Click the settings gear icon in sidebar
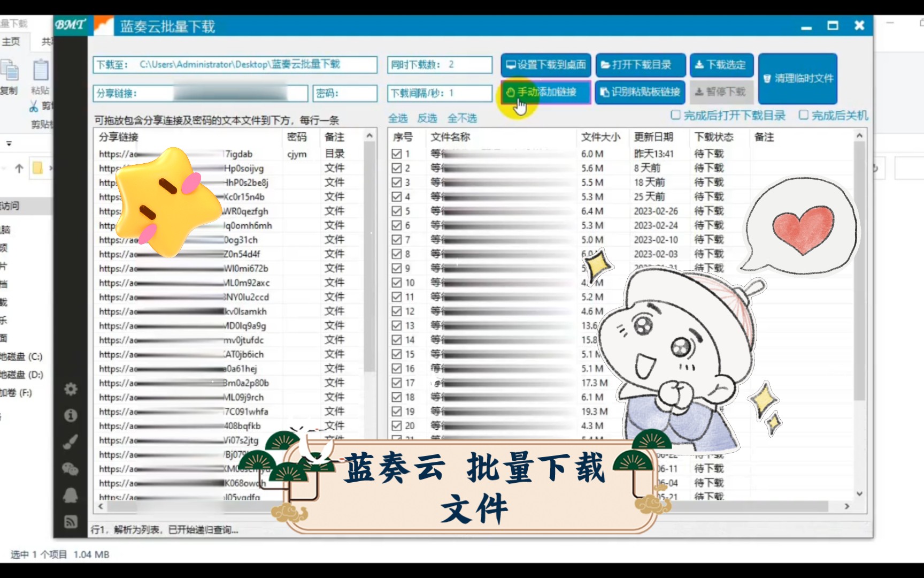 tap(71, 389)
